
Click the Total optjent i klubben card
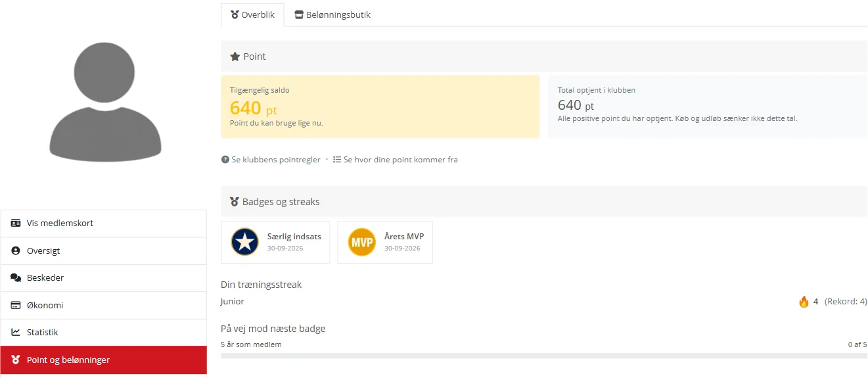708,106
